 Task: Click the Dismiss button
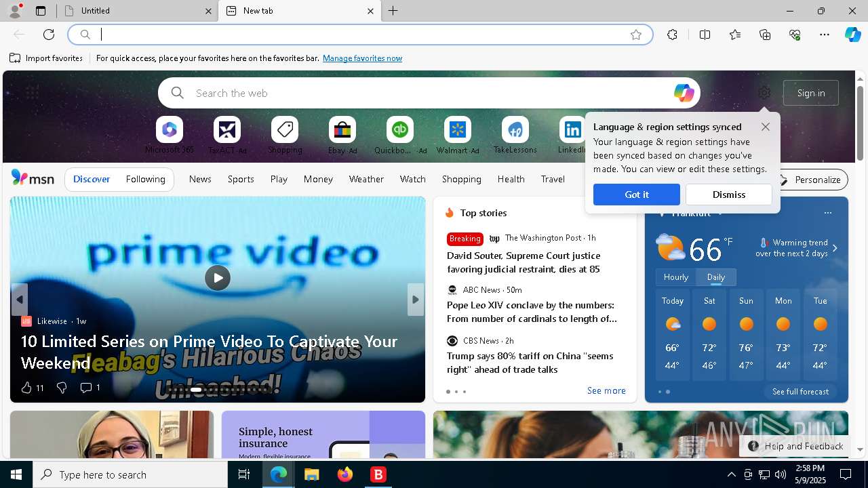729,195
